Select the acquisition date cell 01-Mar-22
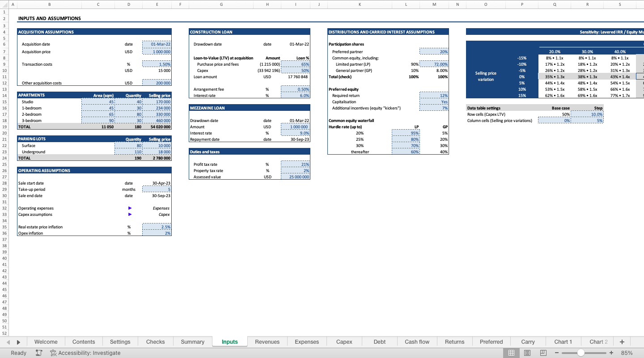This screenshot has width=644, height=358. click(x=157, y=44)
